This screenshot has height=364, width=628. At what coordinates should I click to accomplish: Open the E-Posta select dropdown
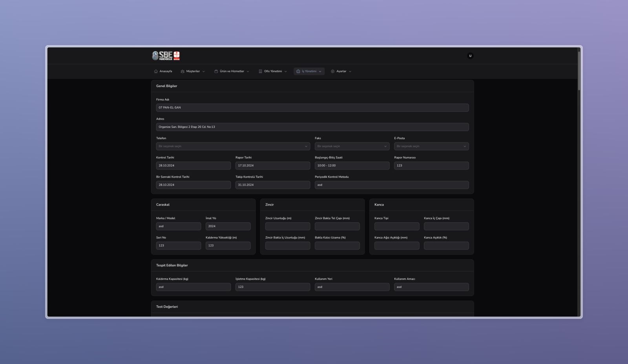tap(431, 146)
